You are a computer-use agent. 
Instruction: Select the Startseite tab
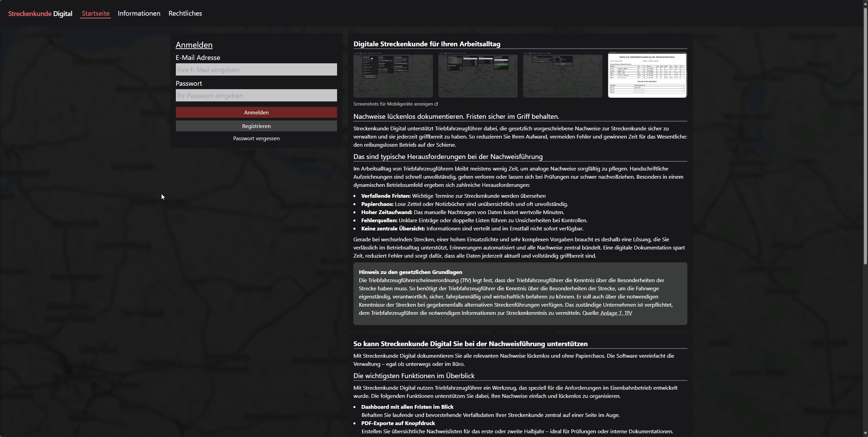tap(96, 13)
